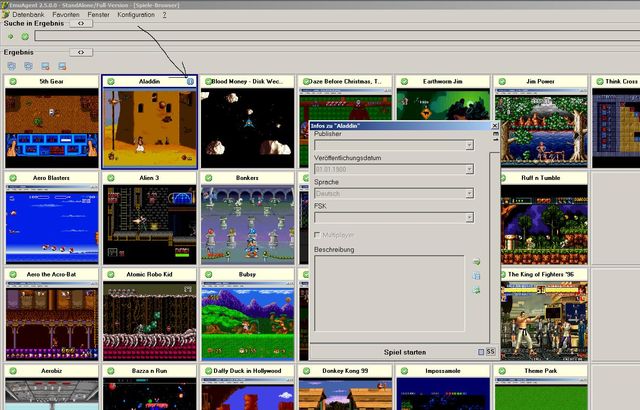Open the Datenbank menu

coord(28,15)
